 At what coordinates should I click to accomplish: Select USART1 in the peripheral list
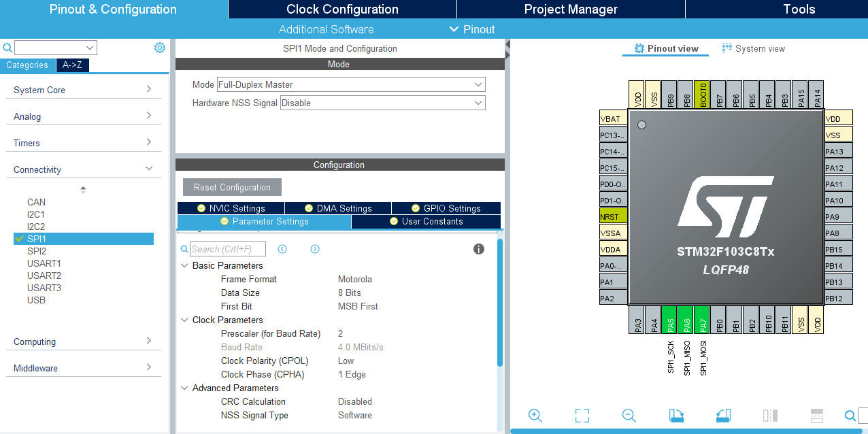click(44, 263)
